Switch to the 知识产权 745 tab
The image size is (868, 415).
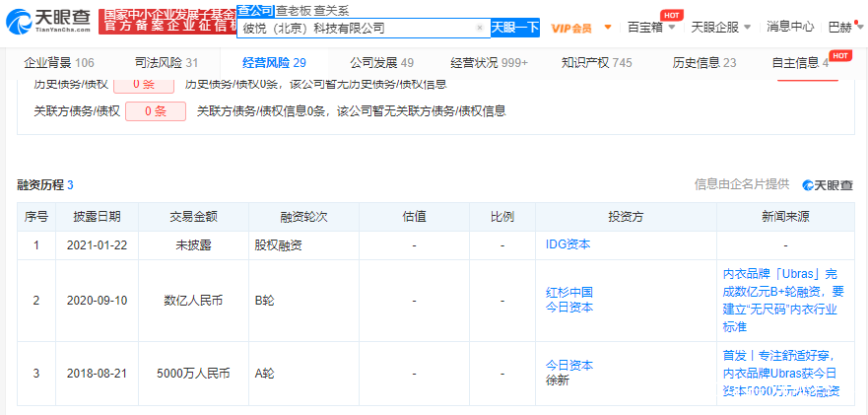[597, 63]
